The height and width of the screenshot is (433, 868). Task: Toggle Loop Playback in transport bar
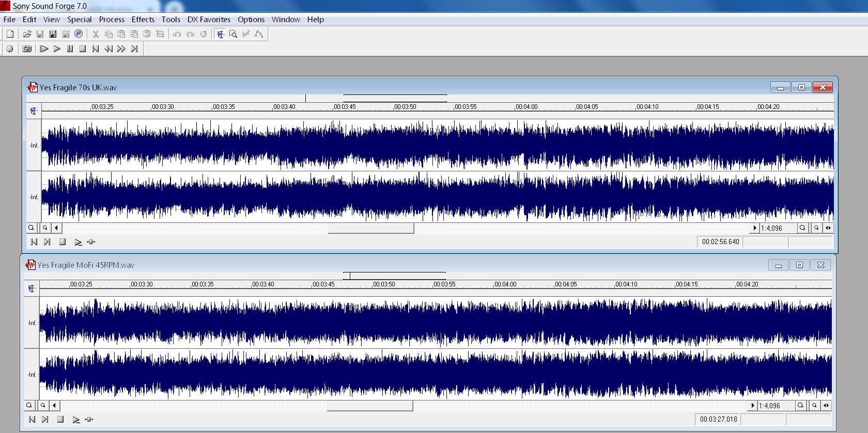coord(27,49)
